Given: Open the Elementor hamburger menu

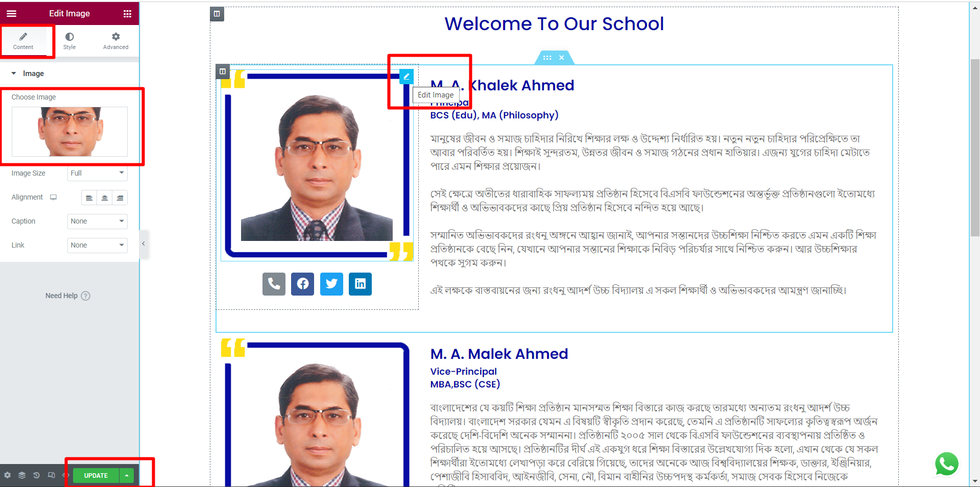Looking at the screenshot, I should coord(11,14).
